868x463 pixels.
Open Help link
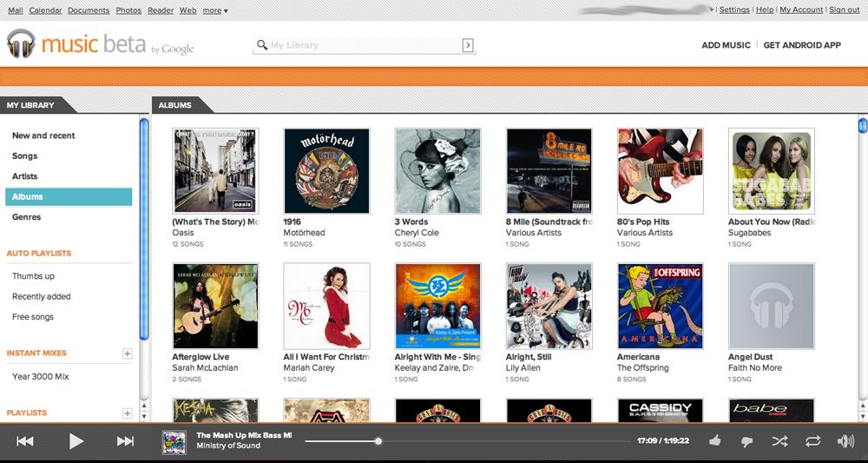[765, 10]
